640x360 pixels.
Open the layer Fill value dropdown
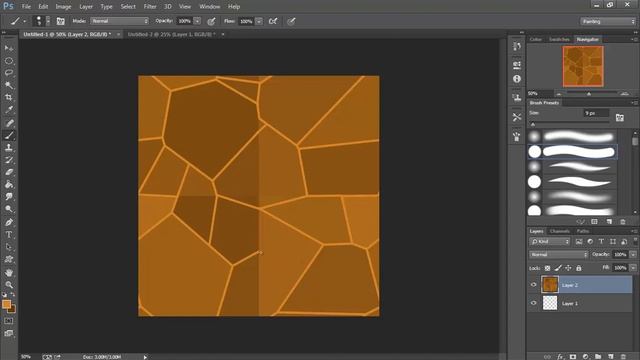(x=633, y=268)
